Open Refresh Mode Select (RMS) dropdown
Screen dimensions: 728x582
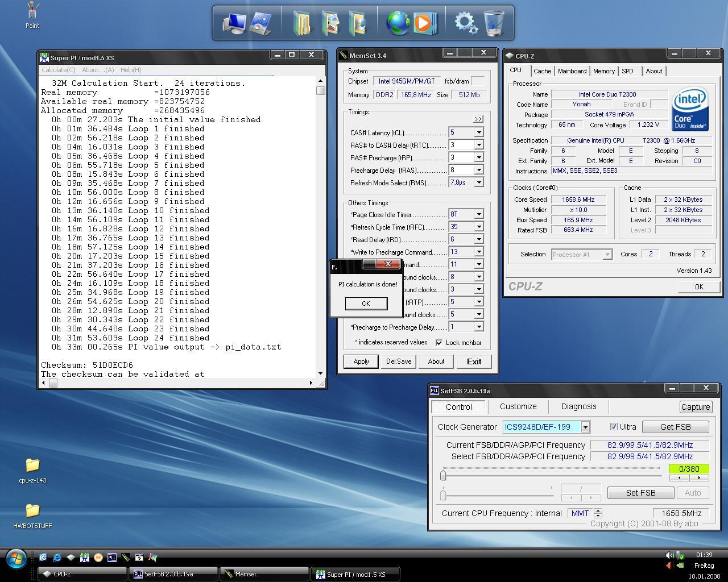click(x=479, y=182)
